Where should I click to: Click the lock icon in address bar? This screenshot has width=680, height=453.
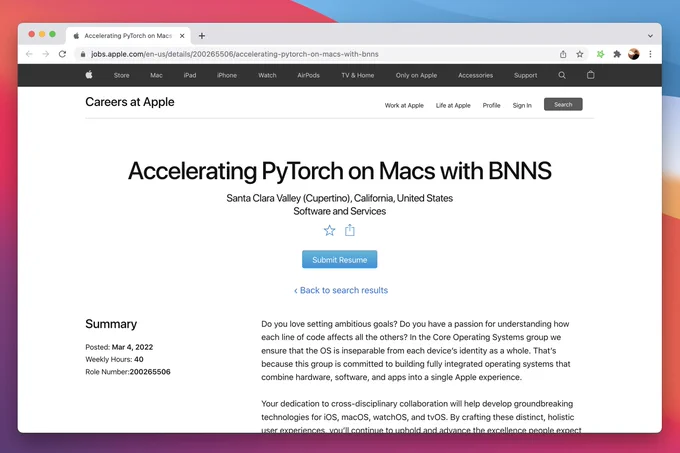[83, 54]
